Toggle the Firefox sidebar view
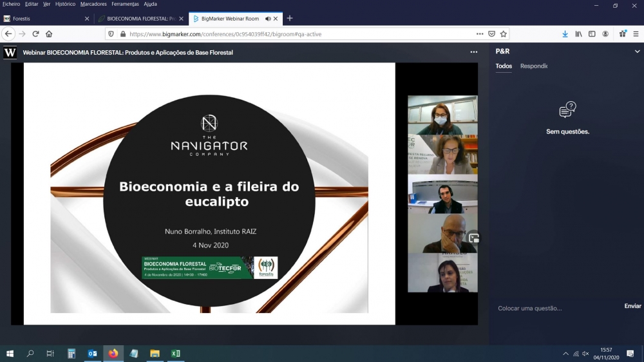This screenshot has height=362, width=644. click(592, 34)
